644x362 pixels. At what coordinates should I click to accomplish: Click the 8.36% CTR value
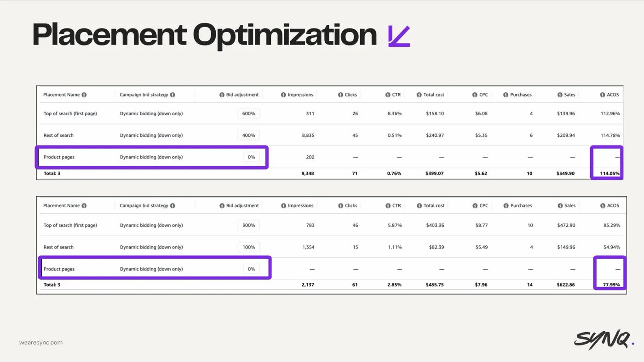[395, 113]
